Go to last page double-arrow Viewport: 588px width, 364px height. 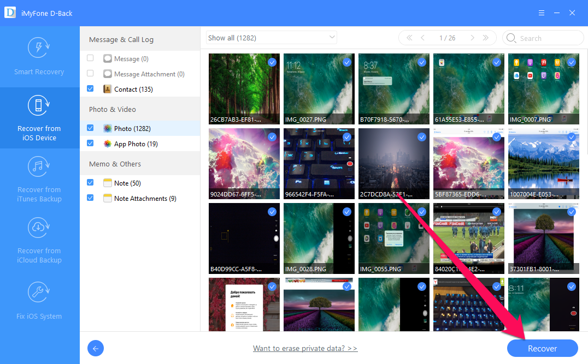[x=486, y=38]
